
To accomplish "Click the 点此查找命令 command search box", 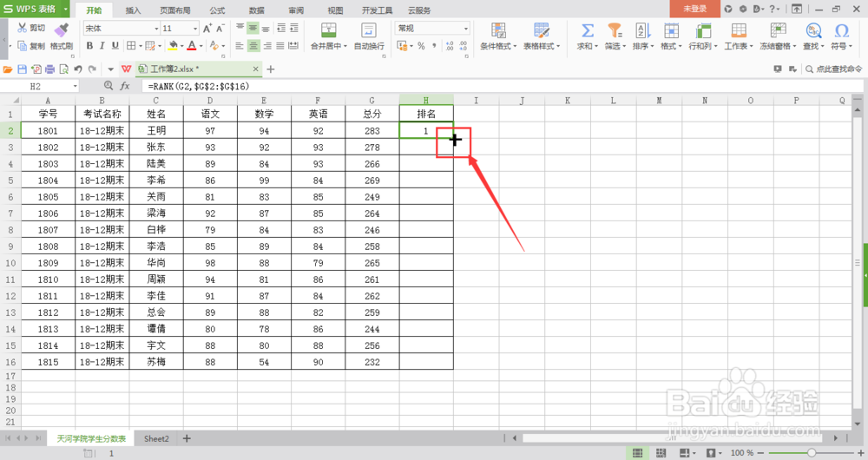I will coord(834,69).
